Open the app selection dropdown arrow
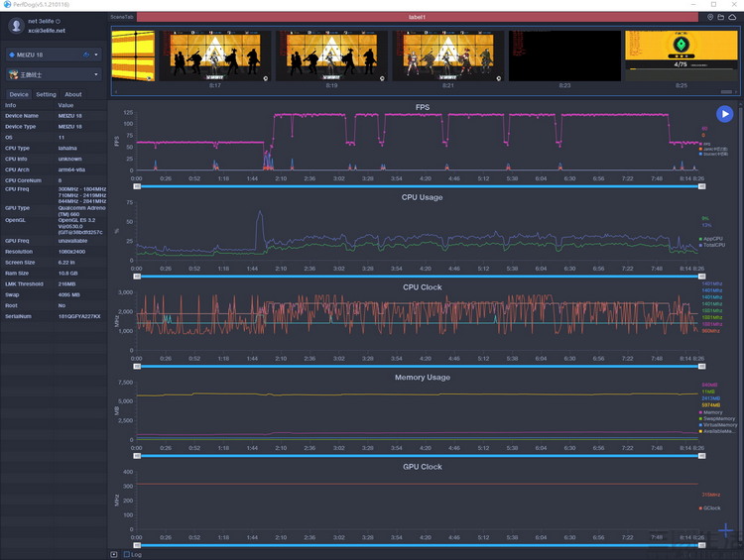744x560 pixels. [96, 74]
